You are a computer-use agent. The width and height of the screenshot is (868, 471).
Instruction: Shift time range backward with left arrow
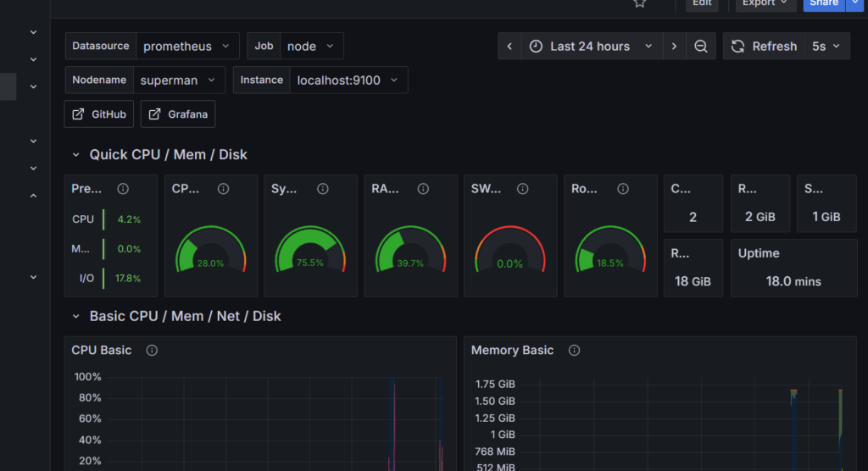point(509,47)
